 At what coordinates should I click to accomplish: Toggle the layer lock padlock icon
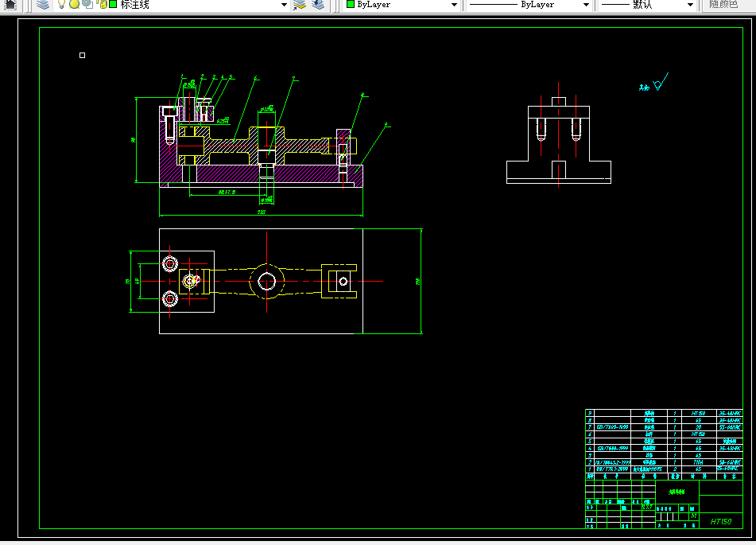coord(102,4)
